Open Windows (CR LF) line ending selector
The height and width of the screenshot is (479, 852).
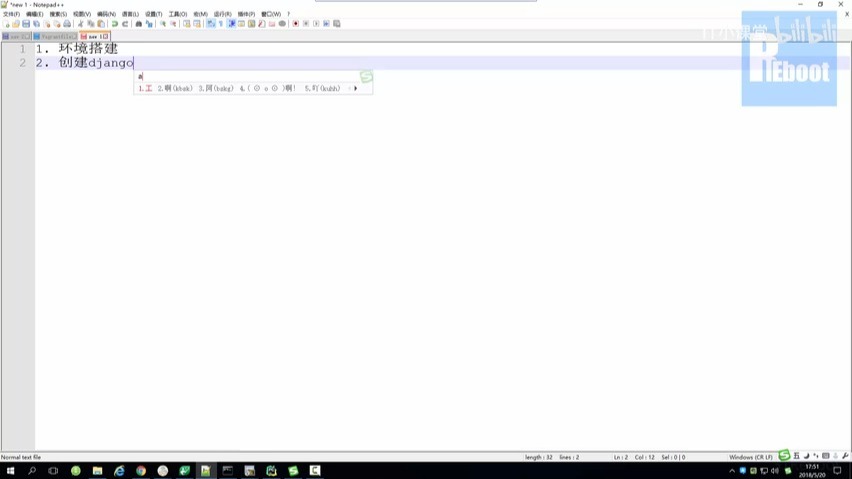[x=750, y=457]
